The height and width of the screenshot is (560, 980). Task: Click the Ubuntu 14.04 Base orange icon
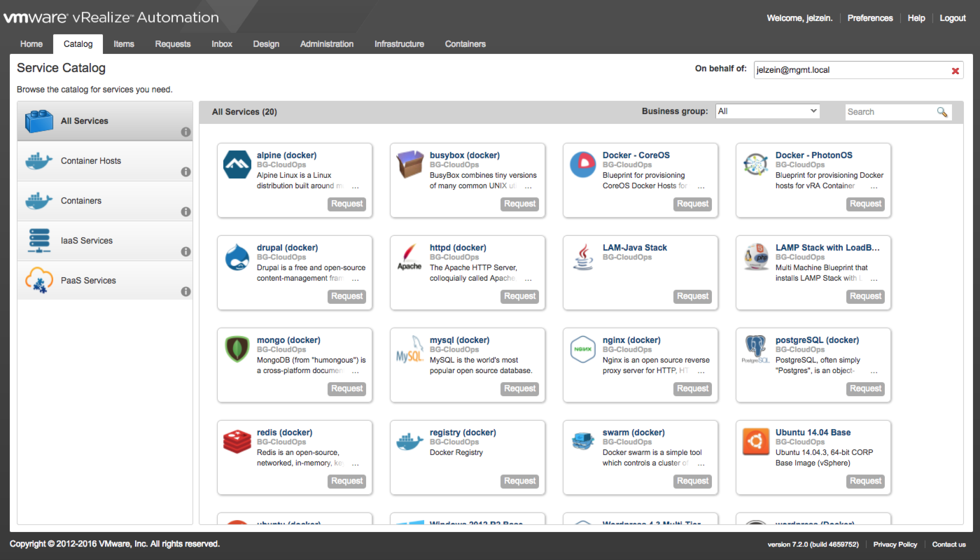[x=755, y=442]
